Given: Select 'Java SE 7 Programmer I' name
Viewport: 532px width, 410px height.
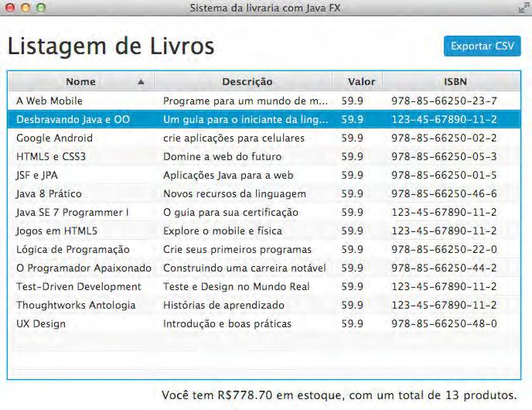Looking at the screenshot, I should tap(72, 212).
